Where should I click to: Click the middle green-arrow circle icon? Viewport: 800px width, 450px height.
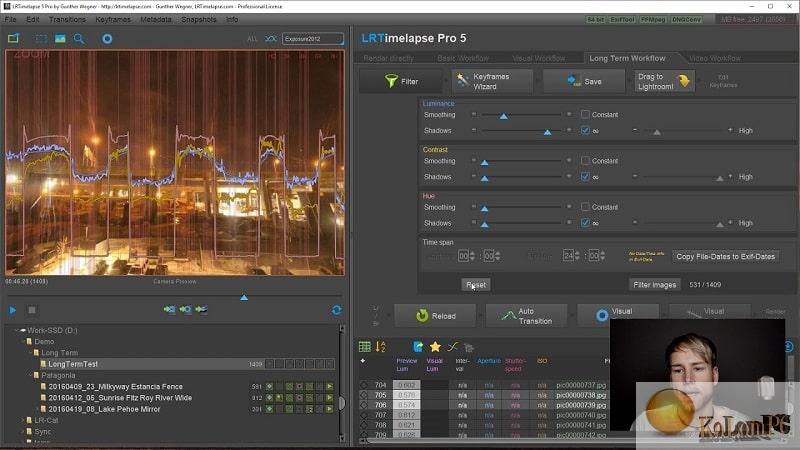pos(185,309)
